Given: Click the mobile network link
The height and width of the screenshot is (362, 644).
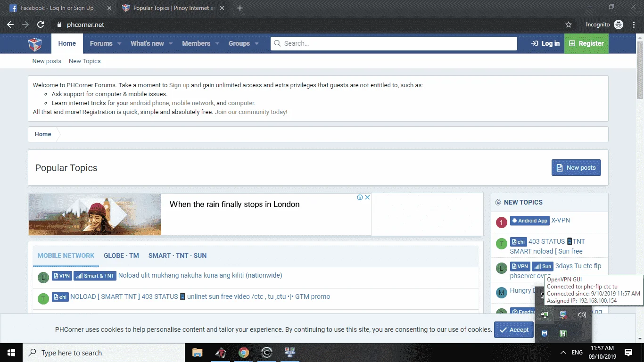Looking at the screenshot, I should 193,103.
